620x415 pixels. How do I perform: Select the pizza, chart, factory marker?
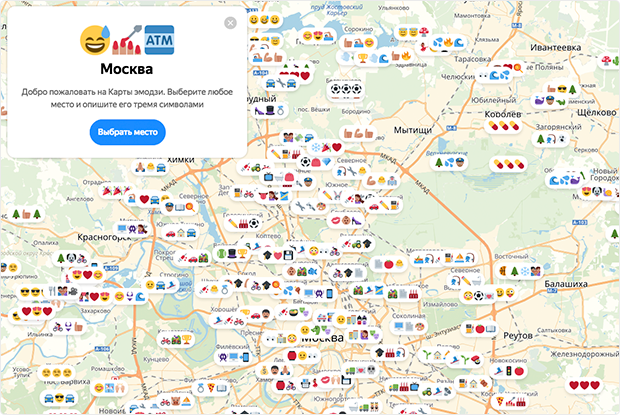[510, 402]
